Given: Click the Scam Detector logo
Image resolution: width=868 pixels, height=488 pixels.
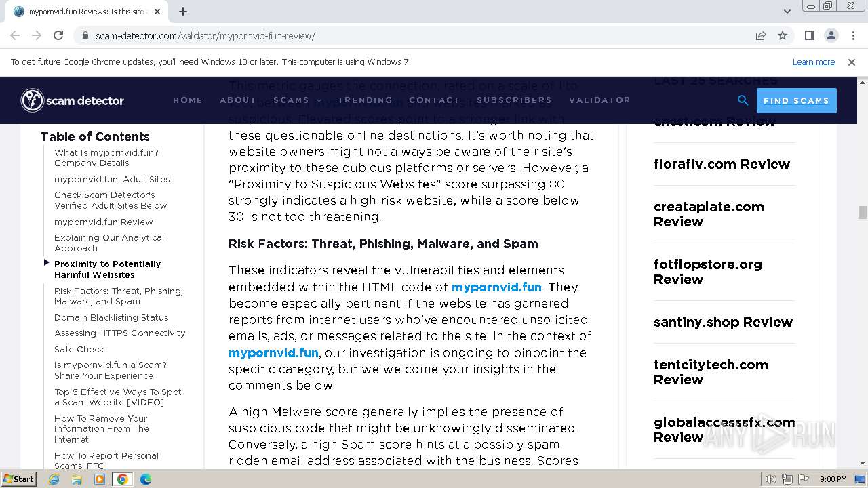Looking at the screenshot, I should pyautogui.click(x=73, y=100).
